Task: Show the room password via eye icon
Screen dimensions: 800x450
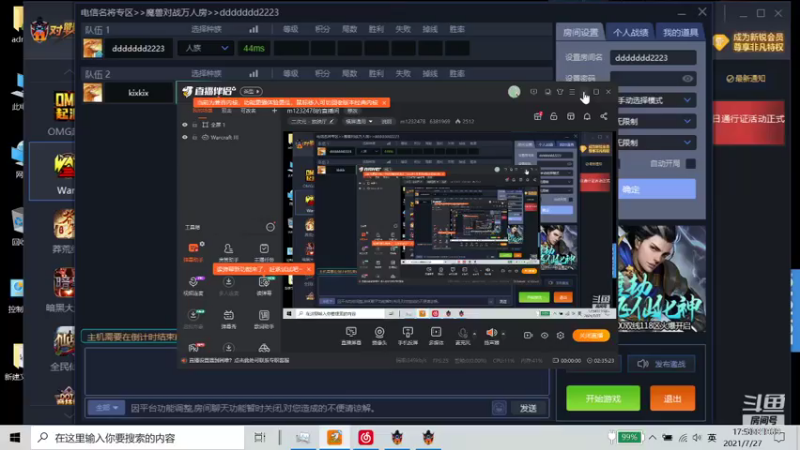Action: click(687, 79)
